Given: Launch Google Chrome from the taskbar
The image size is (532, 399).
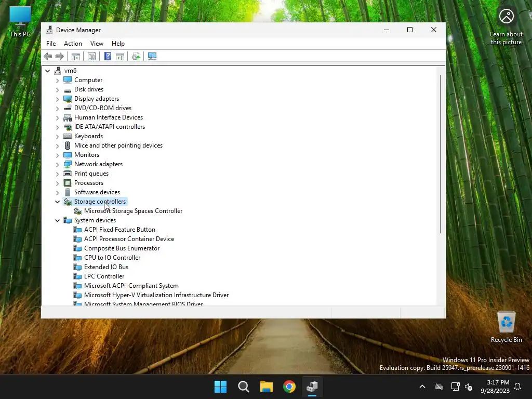Looking at the screenshot, I should pos(289,387).
